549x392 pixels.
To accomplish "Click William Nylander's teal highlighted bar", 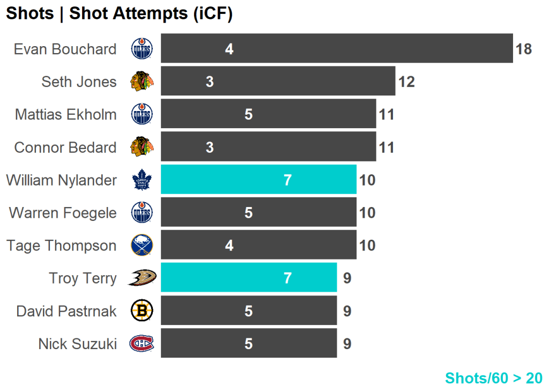I will 258,180.
